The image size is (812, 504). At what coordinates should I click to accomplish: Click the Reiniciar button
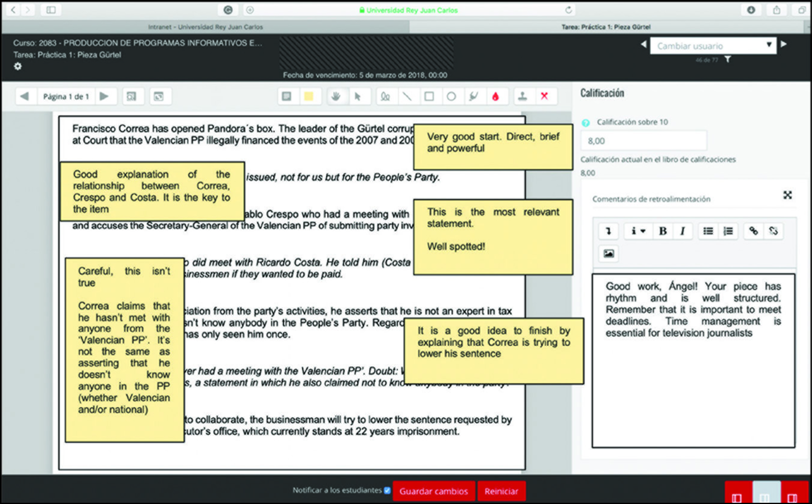click(x=501, y=491)
